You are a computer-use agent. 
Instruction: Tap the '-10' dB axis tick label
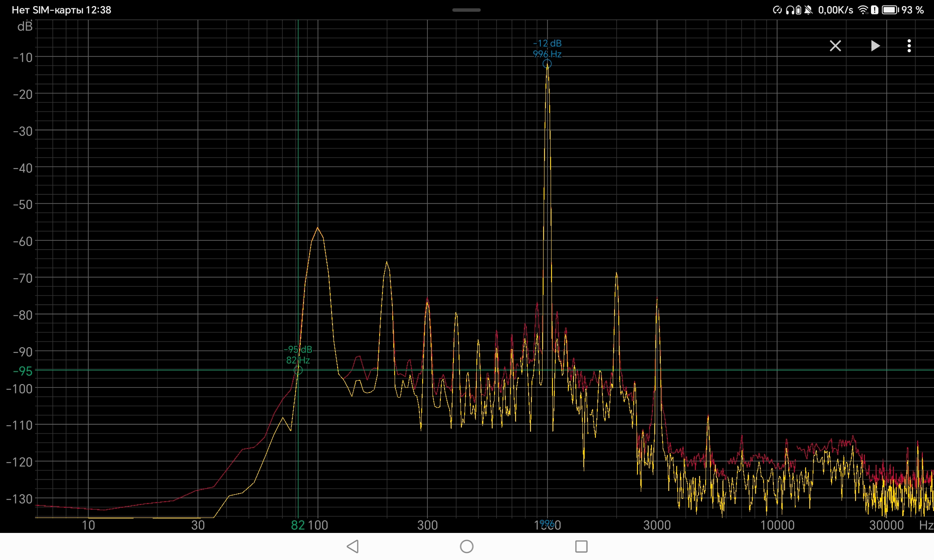tap(23, 58)
